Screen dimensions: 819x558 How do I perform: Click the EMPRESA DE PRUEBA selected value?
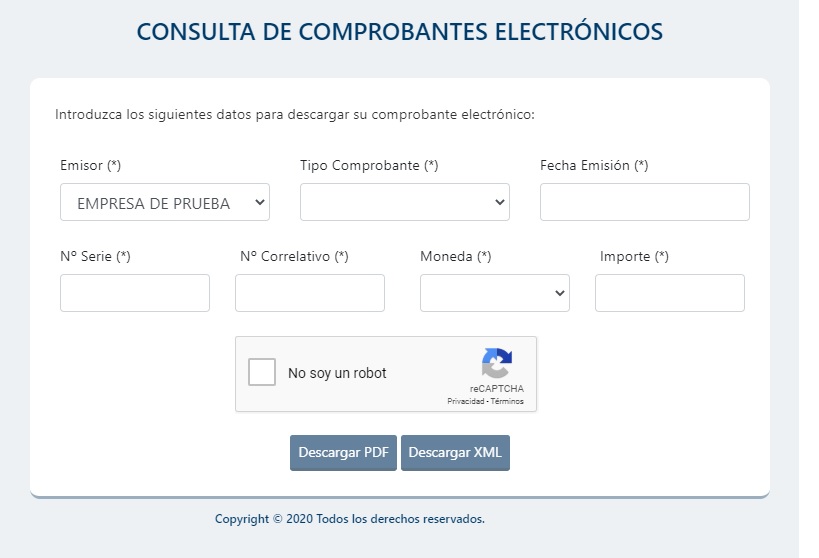(x=154, y=203)
